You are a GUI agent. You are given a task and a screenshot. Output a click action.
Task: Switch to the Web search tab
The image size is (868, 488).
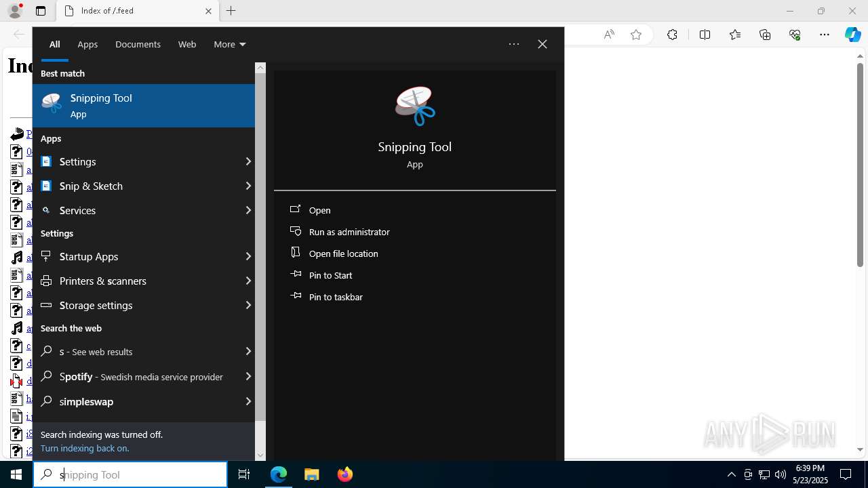187,44
